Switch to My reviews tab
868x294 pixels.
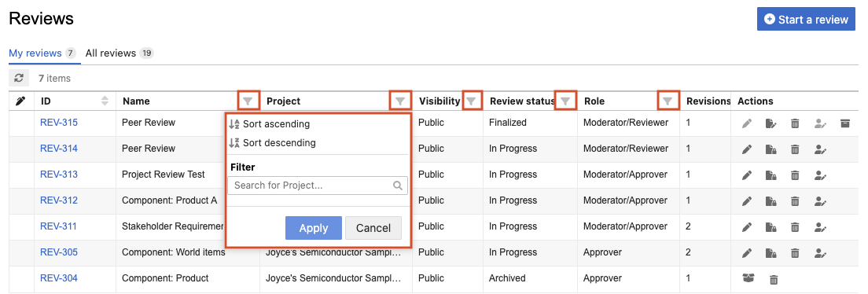(x=42, y=53)
